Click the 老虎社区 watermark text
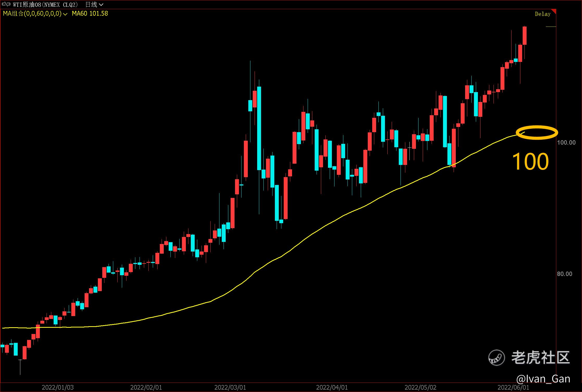Viewport: 582px width, 392px height. tap(540, 357)
